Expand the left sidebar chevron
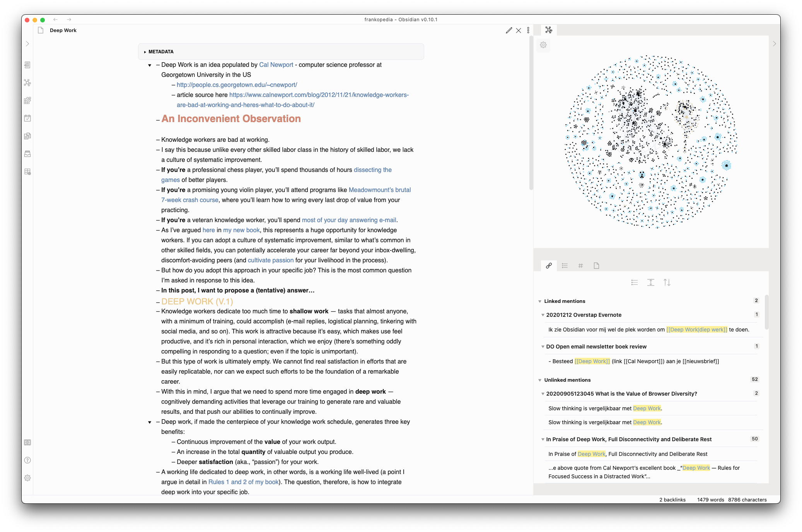 (27, 44)
